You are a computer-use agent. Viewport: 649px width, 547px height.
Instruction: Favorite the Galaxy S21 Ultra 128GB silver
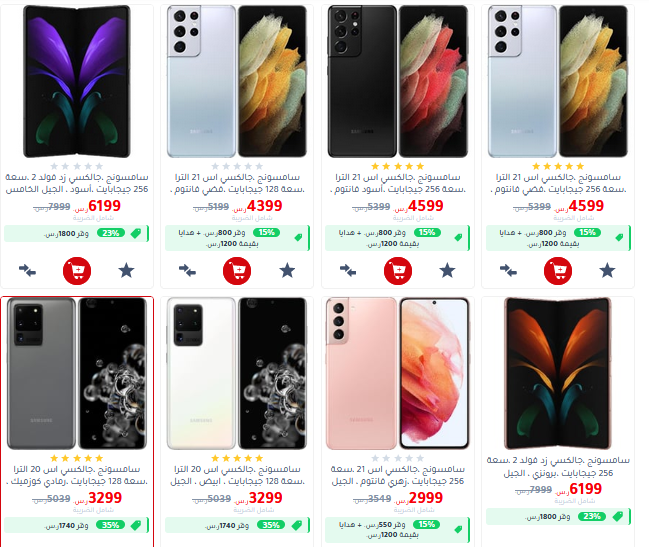tap(287, 271)
